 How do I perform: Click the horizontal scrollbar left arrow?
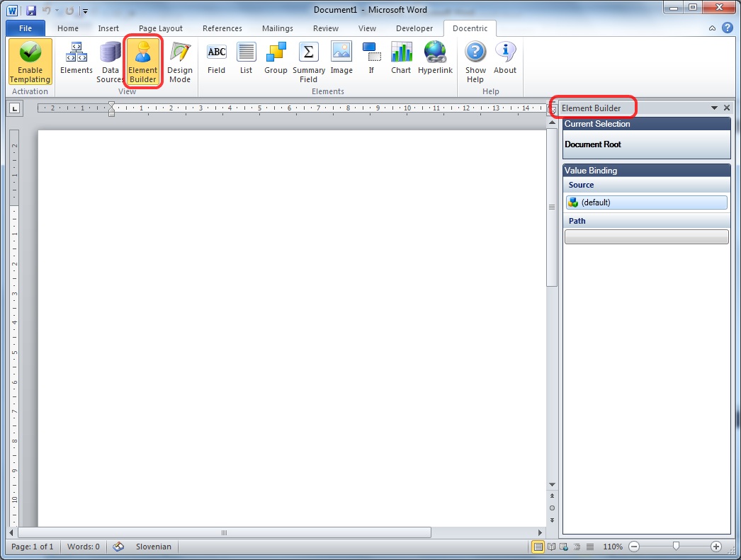[x=12, y=532]
